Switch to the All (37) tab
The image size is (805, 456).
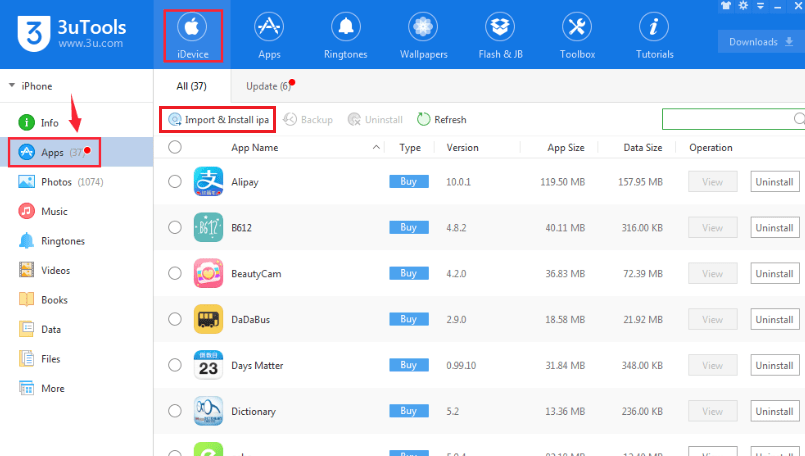191,86
